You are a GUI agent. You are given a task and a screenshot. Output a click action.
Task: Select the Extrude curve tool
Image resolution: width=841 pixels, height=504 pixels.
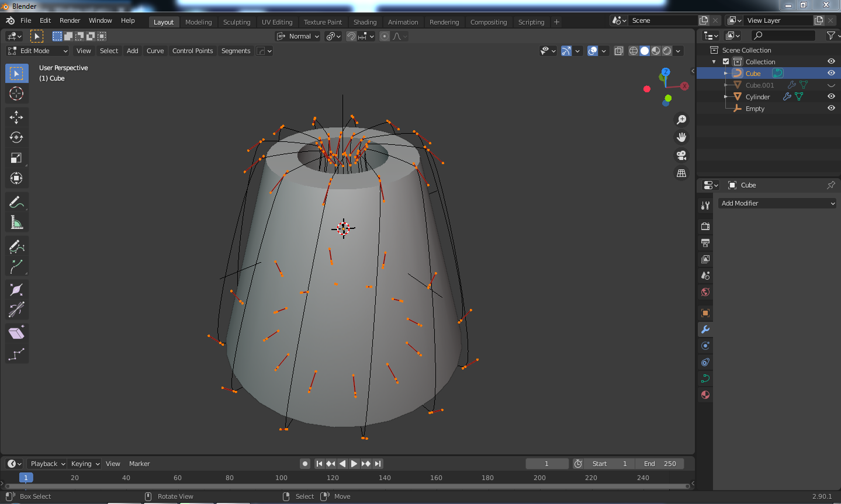[x=16, y=267]
